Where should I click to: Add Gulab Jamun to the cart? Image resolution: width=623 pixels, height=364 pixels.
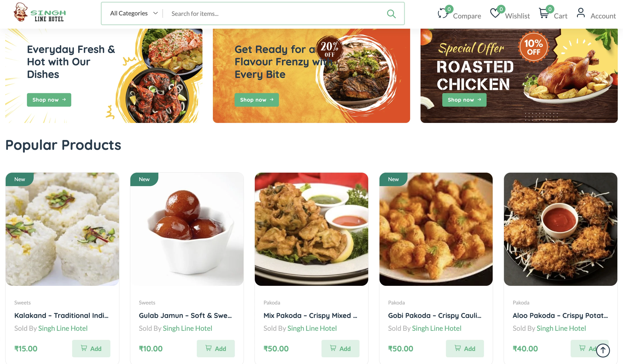[x=216, y=348]
